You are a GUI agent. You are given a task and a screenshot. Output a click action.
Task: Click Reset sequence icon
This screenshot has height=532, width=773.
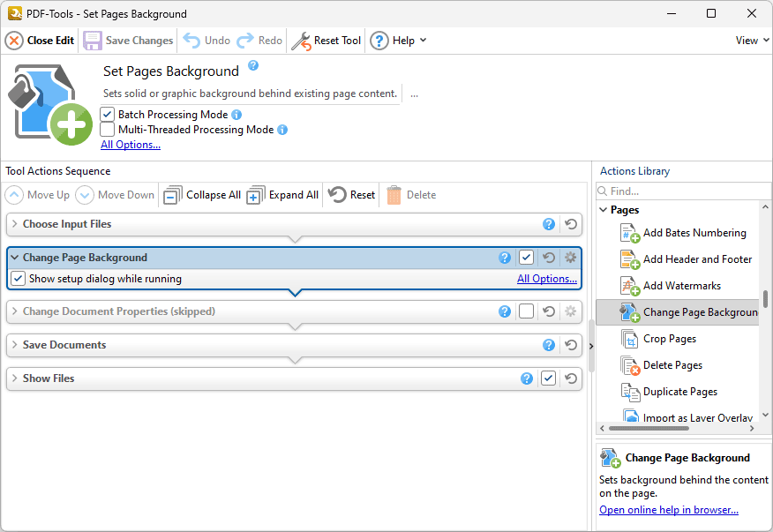(x=337, y=195)
